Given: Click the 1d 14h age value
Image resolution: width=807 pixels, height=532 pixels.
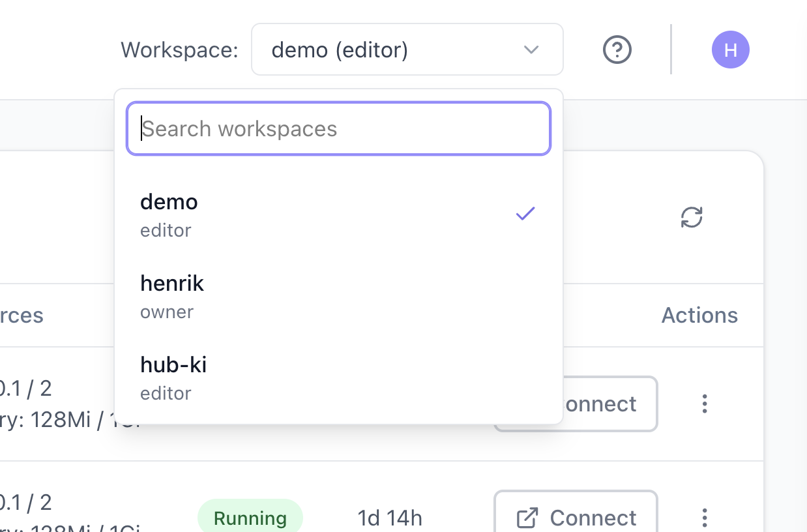Looking at the screenshot, I should pyautogui.click(x=390, y=518).
